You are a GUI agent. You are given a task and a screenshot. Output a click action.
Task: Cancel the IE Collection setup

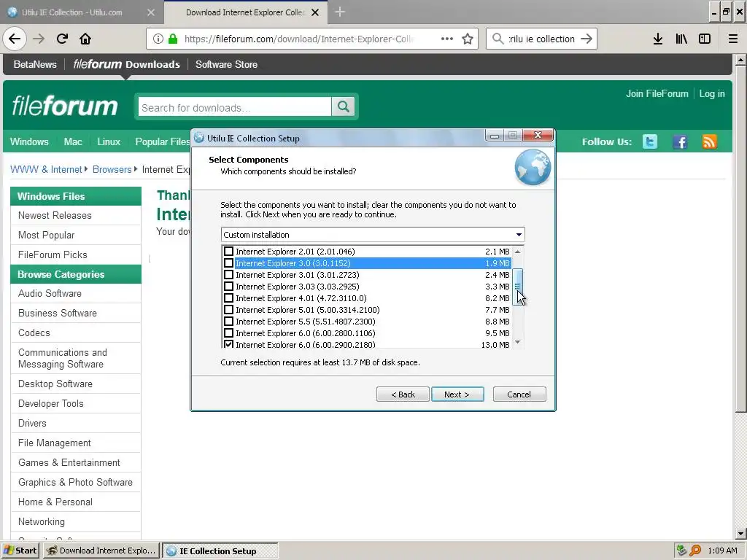tap(519, 394)
